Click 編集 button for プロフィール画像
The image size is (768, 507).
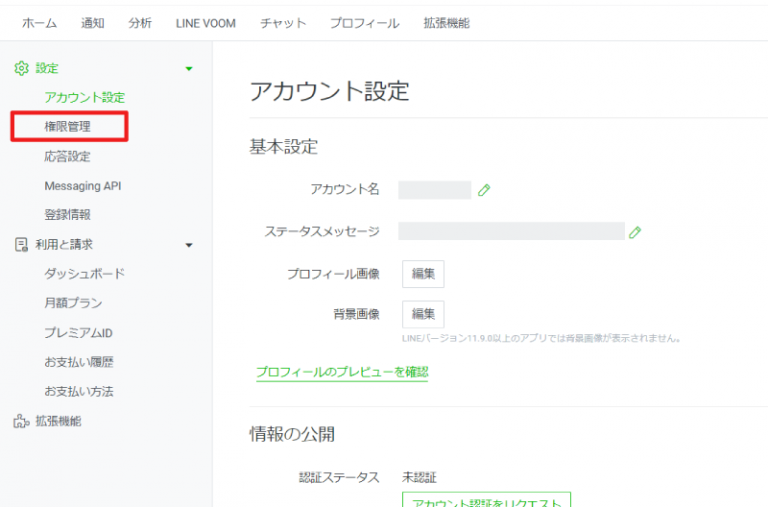tap(423, 274)
